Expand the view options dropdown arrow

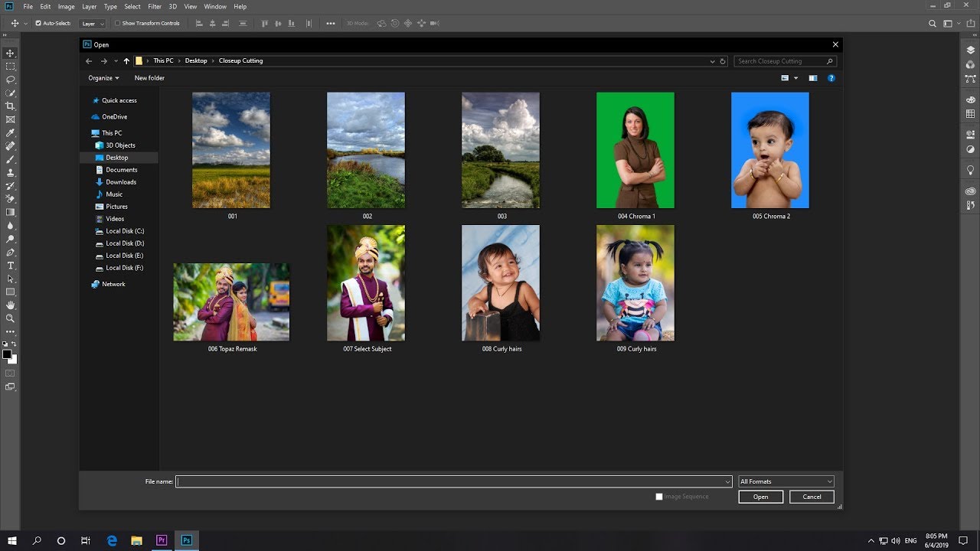(796, 78)
